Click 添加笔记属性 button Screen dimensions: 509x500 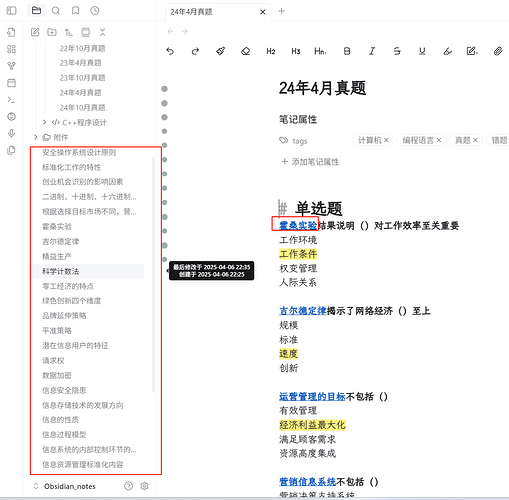click(310, 162)
